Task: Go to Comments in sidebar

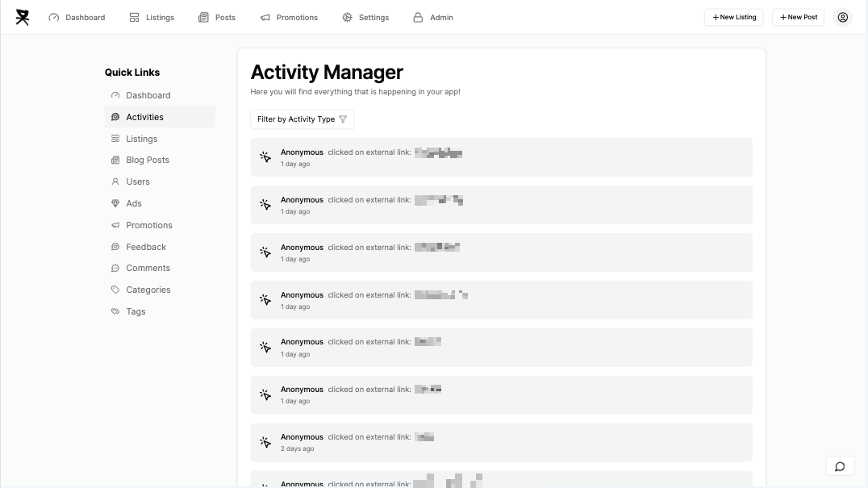Action: [160, 268]
